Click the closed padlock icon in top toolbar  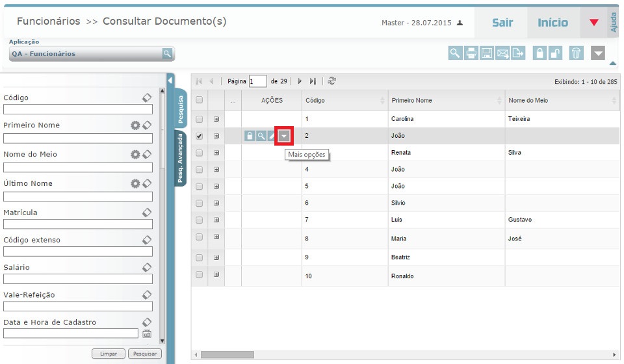(x=539, y=53)
